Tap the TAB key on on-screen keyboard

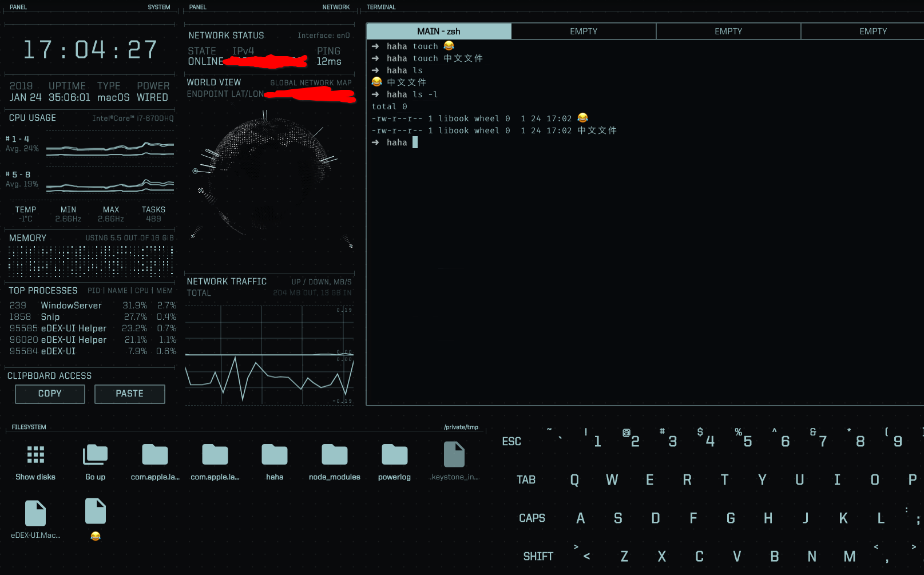[526, 479]
